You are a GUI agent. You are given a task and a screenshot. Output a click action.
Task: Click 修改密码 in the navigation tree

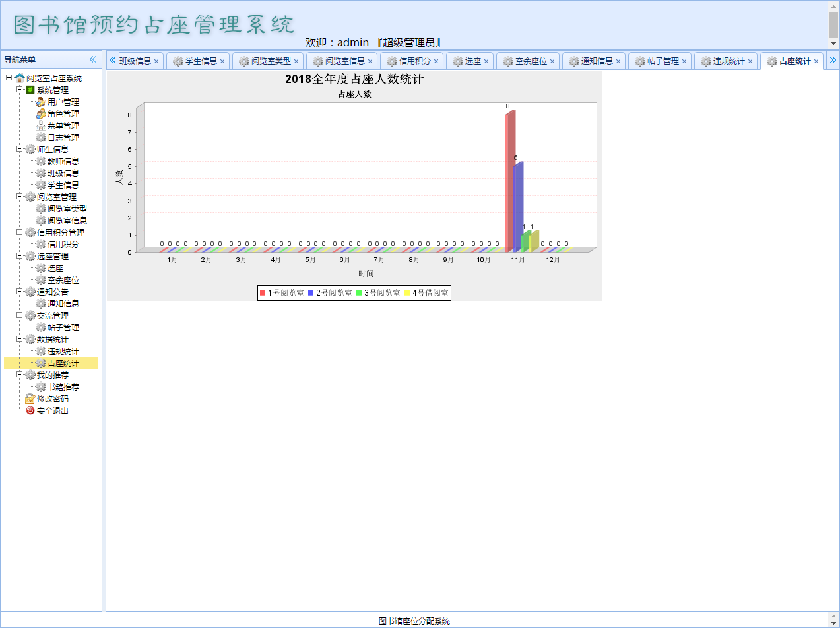tap(53, 398)
